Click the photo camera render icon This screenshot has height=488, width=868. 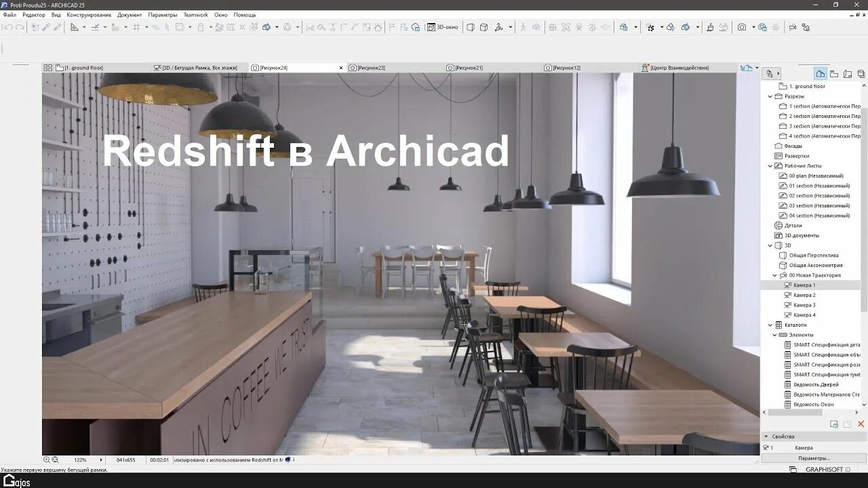tap(742, 27)
